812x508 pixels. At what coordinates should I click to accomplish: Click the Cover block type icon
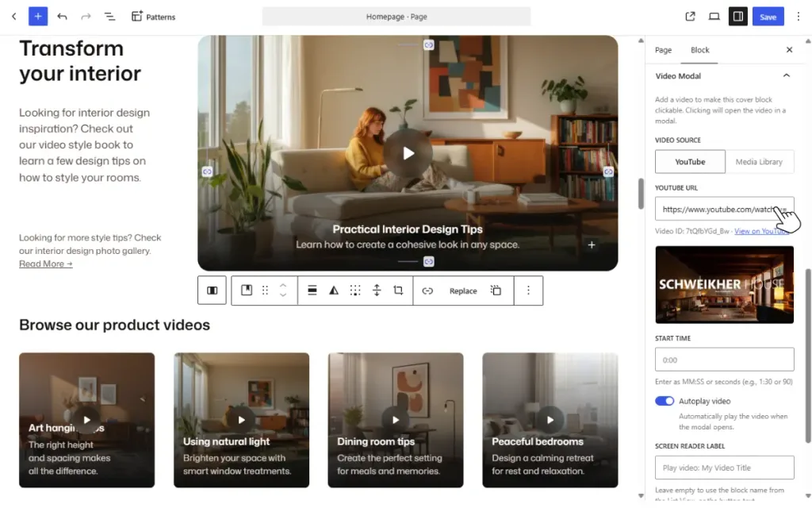247,291
